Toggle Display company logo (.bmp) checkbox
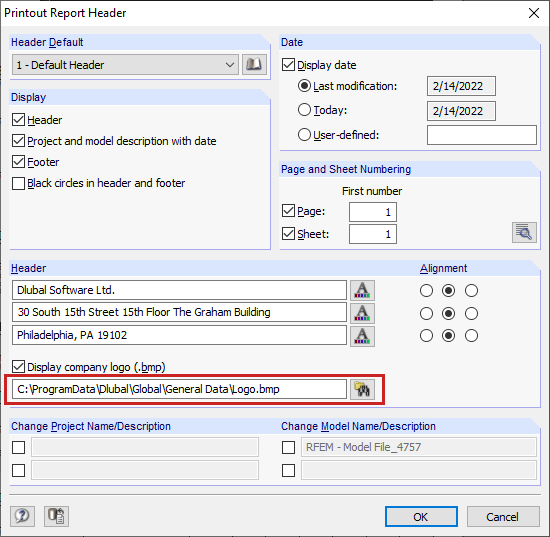This screenshot has width=550, height=537. pyautogui.click(x=18, y=367)
